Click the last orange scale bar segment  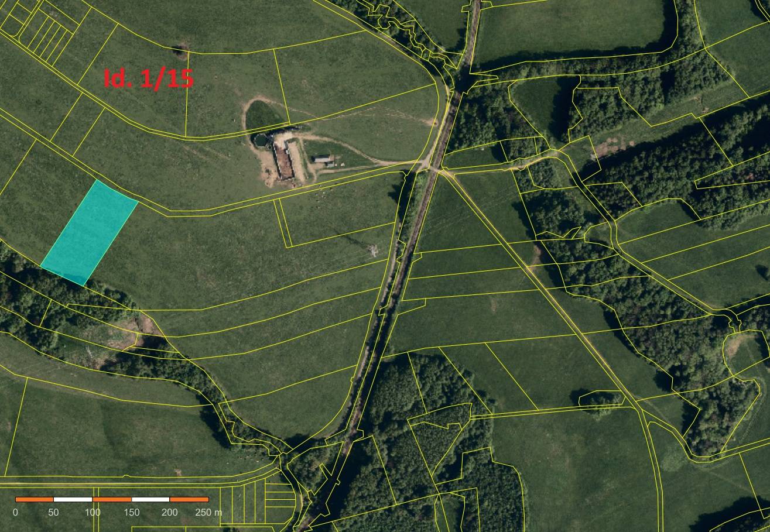[189, 499]
